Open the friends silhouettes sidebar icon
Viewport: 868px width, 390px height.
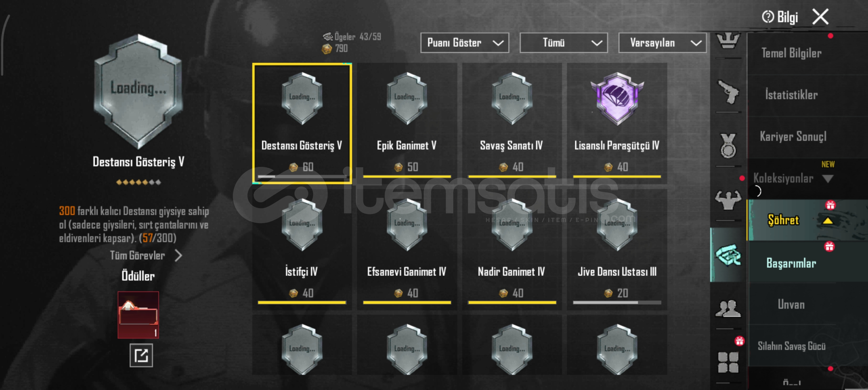(728, 308)
